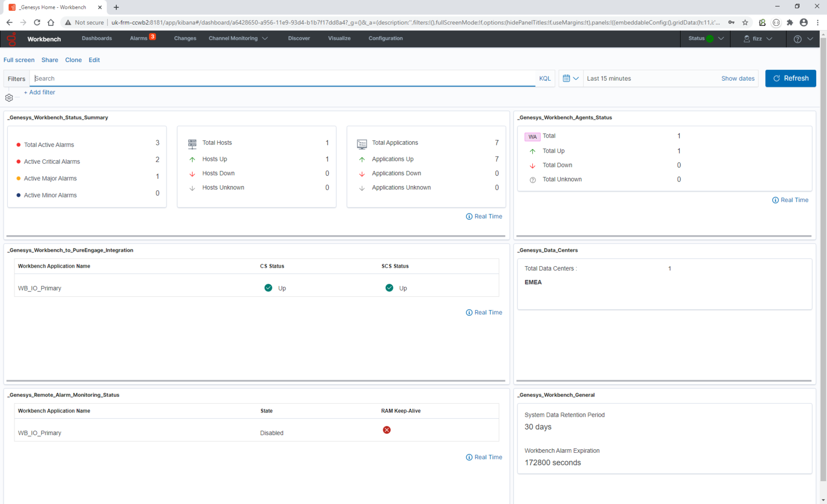Click the browser bookmark star icon

pos(745,22)
